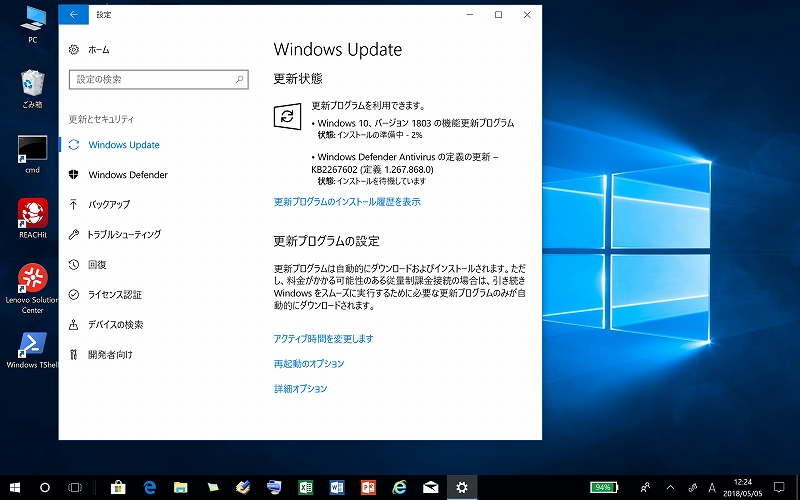Open the Mail app from the taskbar
800x500 pixels.
[431, 488]
